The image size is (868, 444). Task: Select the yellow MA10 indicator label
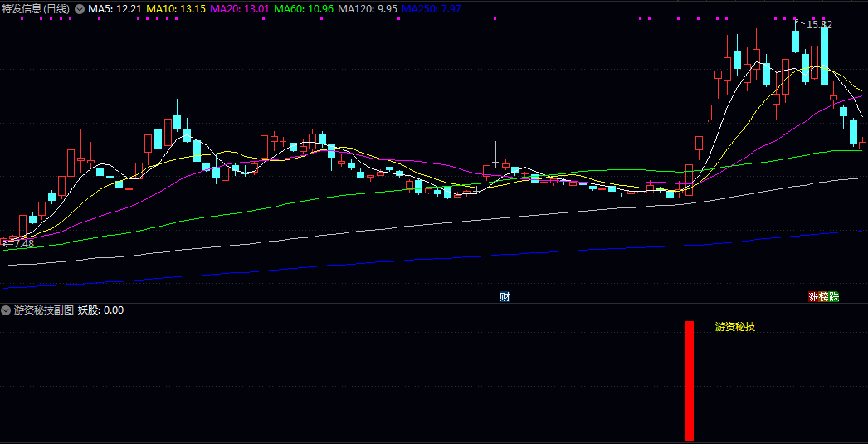click(176, 8)
